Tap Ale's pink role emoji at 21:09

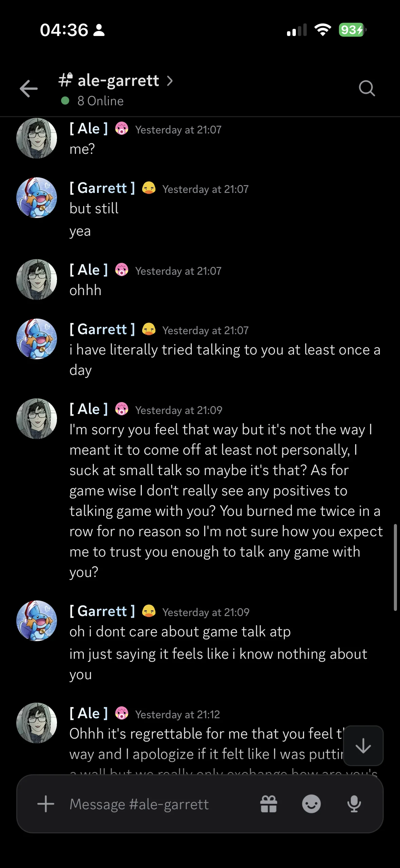click(121, 409)
